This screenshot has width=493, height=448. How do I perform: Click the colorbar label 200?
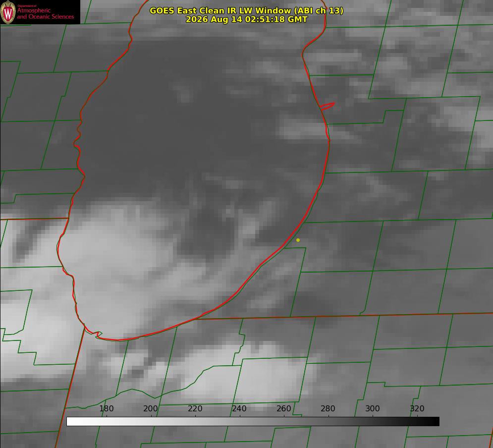point(151,408)
